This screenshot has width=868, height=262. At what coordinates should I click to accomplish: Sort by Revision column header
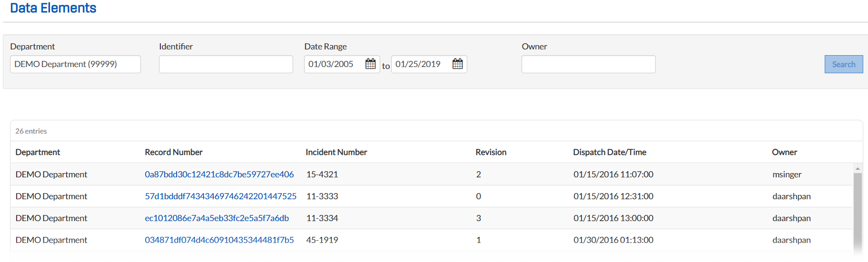[x=491, y=152]
